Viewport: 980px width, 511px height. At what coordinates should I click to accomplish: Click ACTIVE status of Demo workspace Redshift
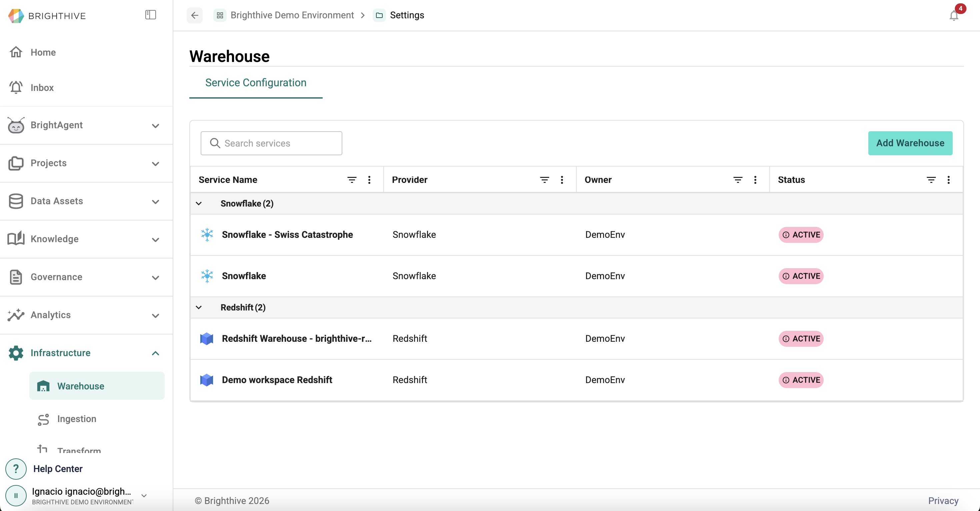coord(801,380)
